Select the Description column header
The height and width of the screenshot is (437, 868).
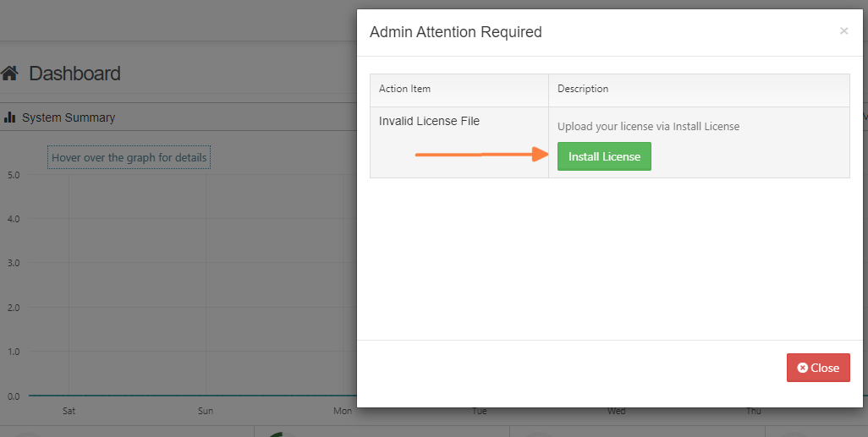(582, 89)
